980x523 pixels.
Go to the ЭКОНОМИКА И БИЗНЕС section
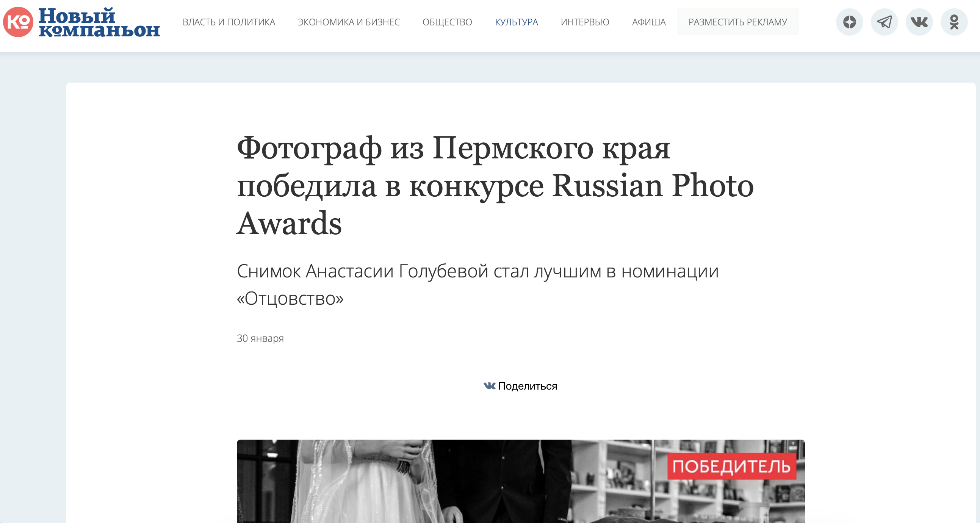pyautogui.click(x=349, y=22)
